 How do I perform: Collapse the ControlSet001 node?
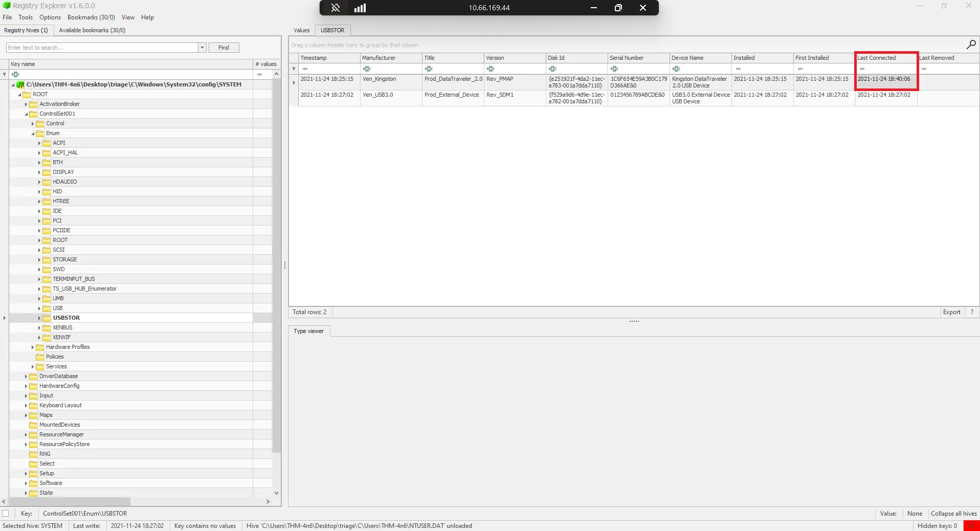(26, 114)
